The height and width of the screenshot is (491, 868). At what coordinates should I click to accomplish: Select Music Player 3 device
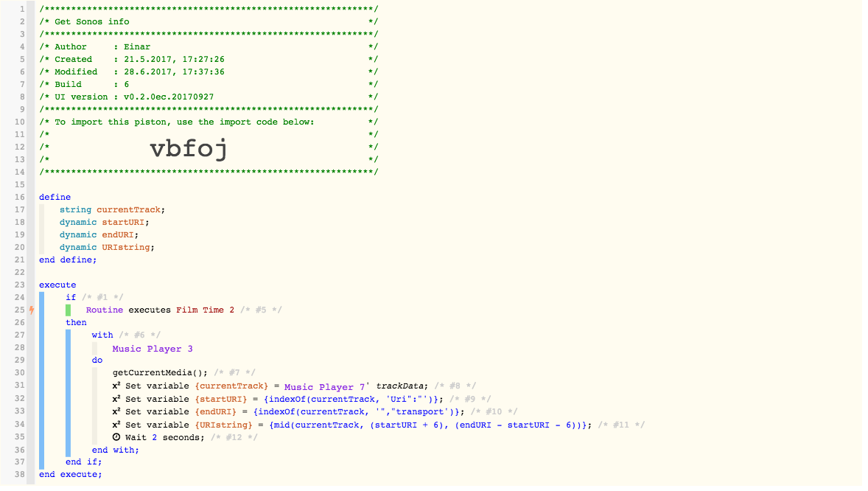[153, 349]
